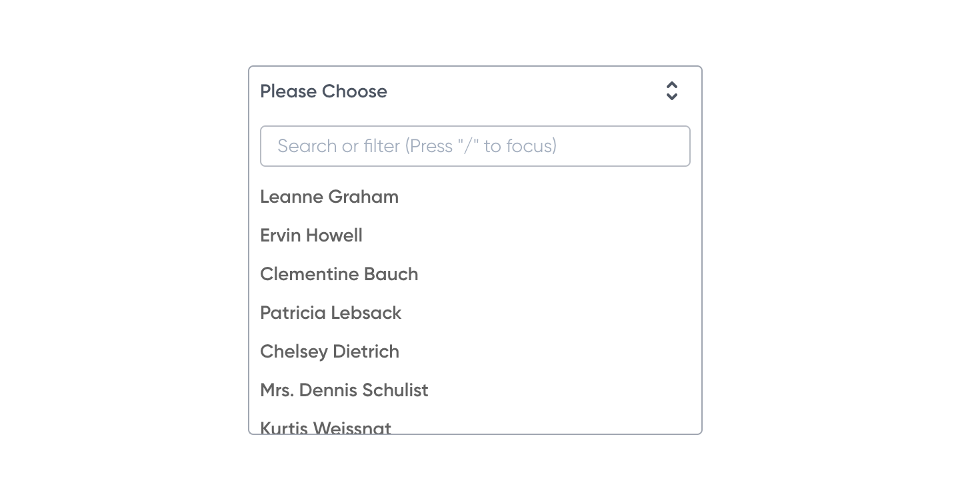Select the option beginning with Mrs.
Viewport: 980px width, 491px height.
(x=344, y=390)
